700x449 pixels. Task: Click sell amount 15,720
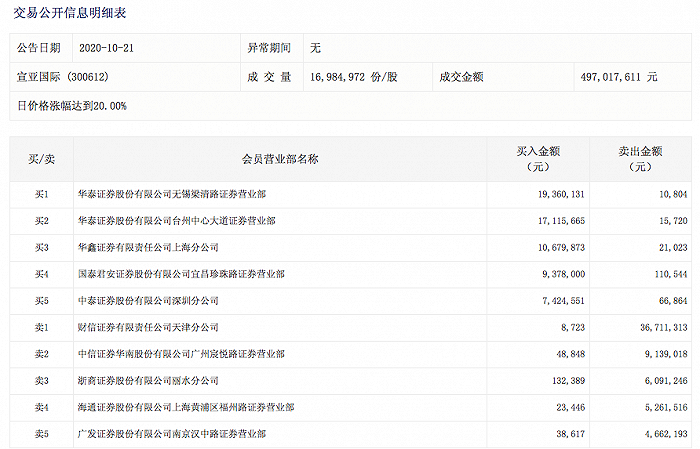pyautogui.click(x=673, y=221)
